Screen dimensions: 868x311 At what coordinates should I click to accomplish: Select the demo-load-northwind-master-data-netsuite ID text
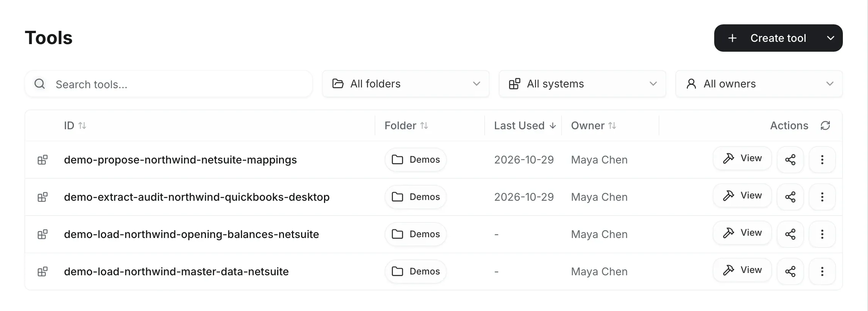176,271
